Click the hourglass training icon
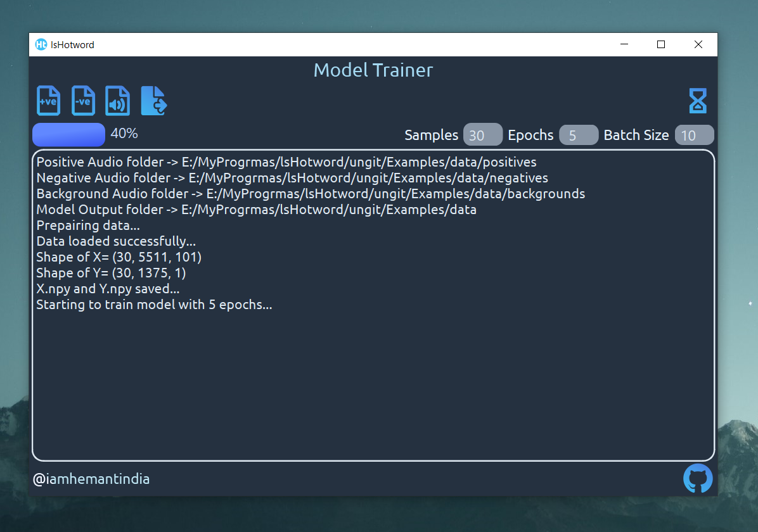 point(698,101)
